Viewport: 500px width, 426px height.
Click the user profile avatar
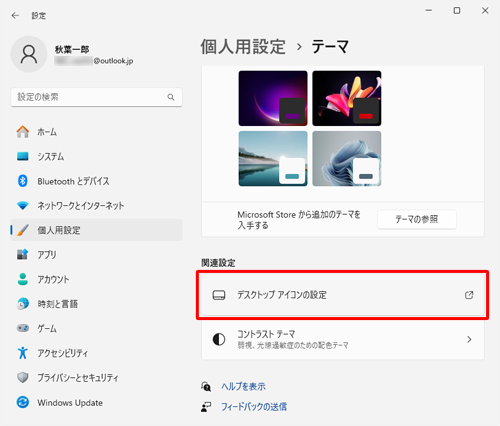[29, 54]
